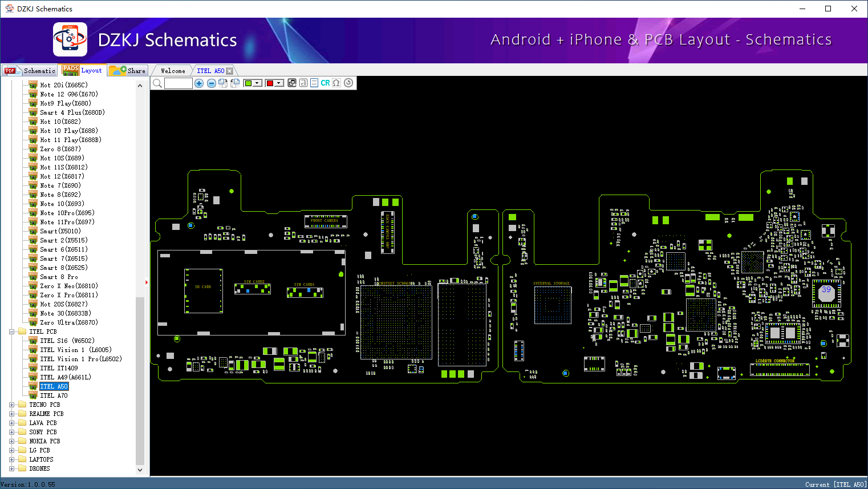Click the DZKJ Schematics logo icon in banner
The height and width of the screenshot is (489, 868).
70,39
